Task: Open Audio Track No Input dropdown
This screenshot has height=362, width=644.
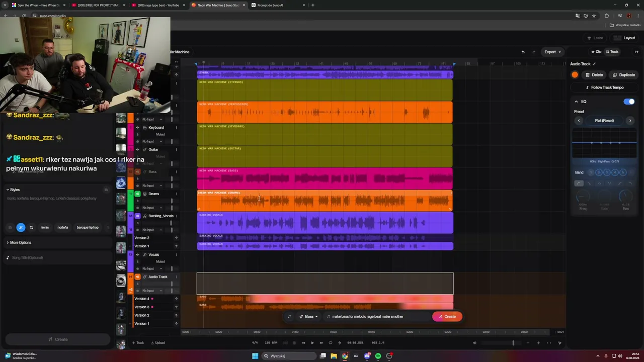Action: pos(152,291)
